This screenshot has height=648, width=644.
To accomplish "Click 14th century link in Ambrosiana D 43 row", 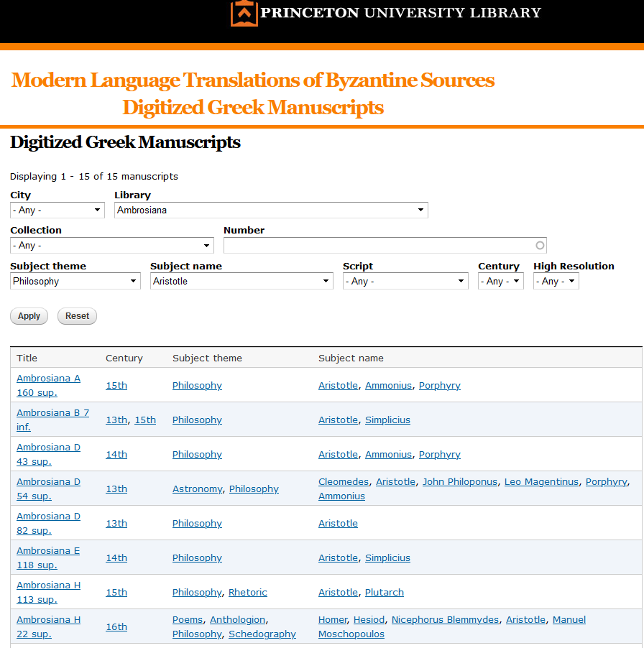I will pos(116,454).
